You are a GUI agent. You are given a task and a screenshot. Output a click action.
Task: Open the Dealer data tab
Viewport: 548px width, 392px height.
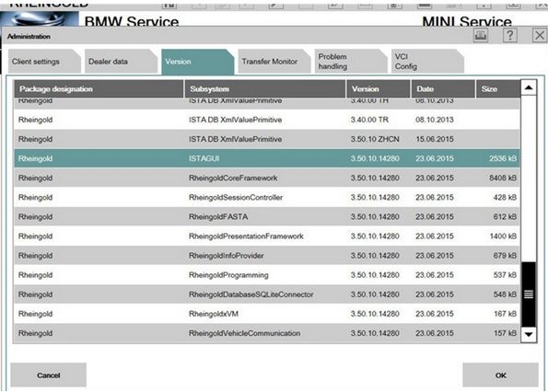121,62
